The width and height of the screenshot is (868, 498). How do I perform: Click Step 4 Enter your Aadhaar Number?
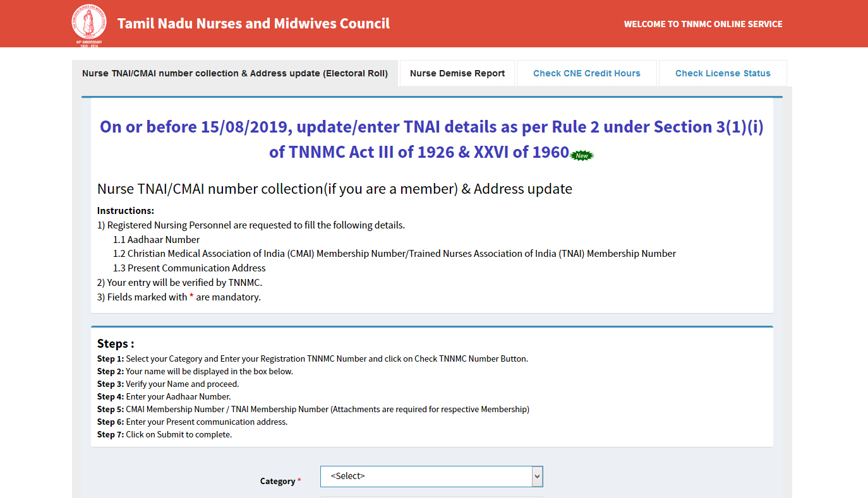click(x=164, y=396)
